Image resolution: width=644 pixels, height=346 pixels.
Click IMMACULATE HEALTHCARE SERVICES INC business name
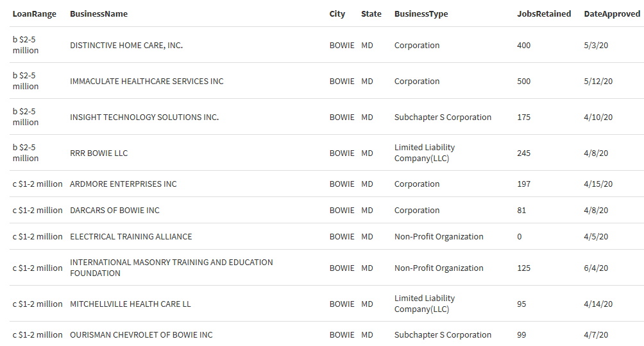pos(147,82)
